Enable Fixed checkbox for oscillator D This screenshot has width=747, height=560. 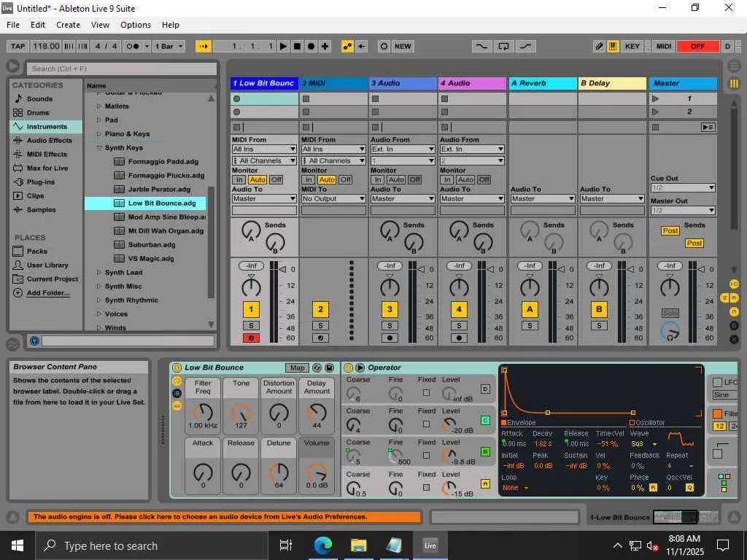pos(426,393)
